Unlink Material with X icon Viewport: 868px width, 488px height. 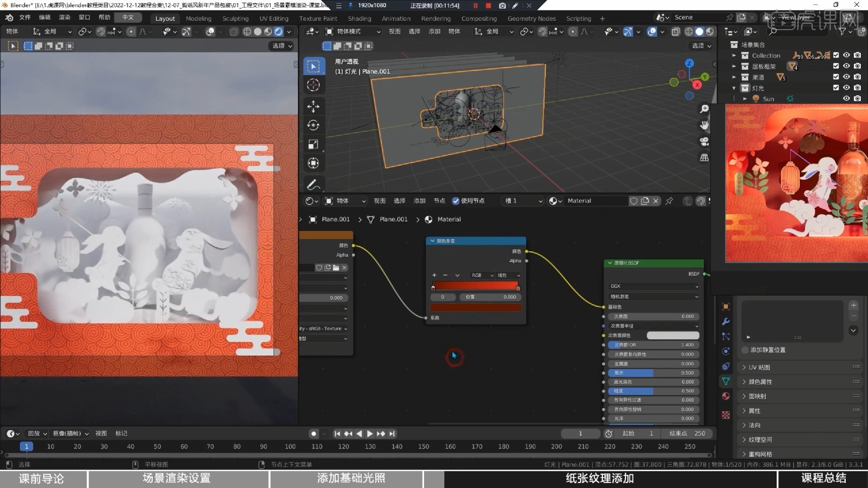(656, 201)
